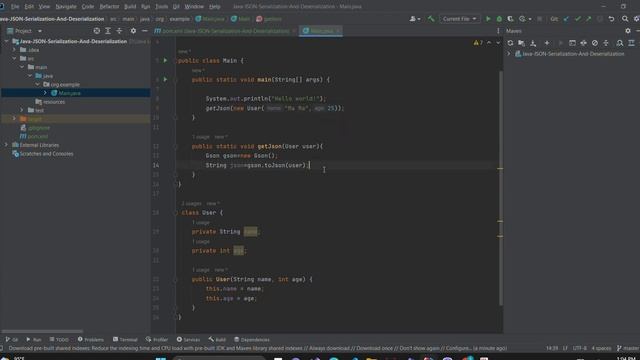Image resolution: width=640 pixels, height=360 pixels.
Task: Run with coverage shield icon
Action: (510, 19)
